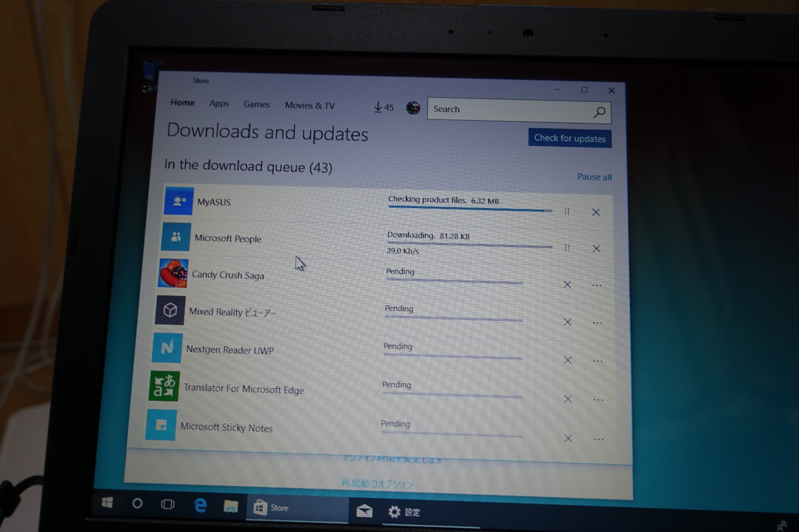Cancel the Candy Crush Saga download
Viewport: 799px width, 532px height.
click(567, 284)
